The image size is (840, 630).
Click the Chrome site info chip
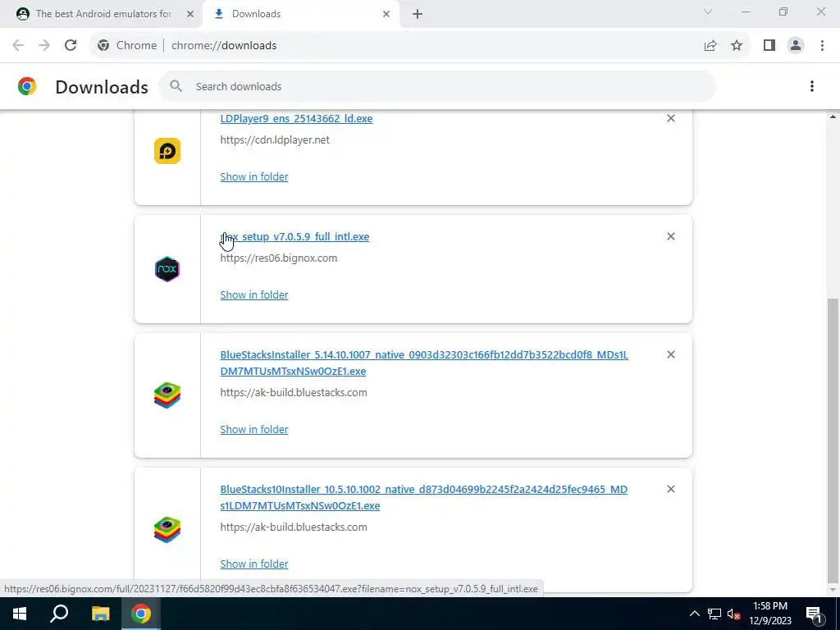click(127, 46)
